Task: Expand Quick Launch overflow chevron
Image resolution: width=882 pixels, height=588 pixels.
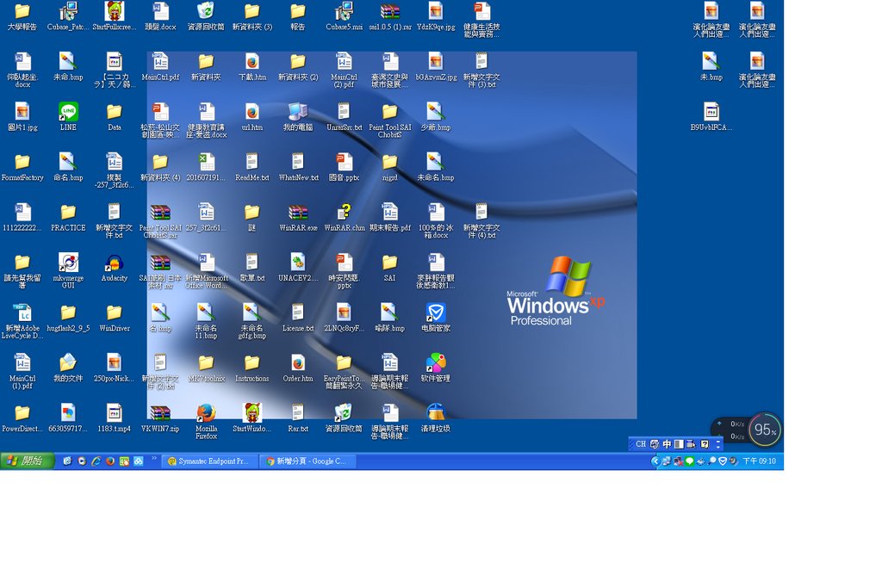Action: tap(153, 459)
